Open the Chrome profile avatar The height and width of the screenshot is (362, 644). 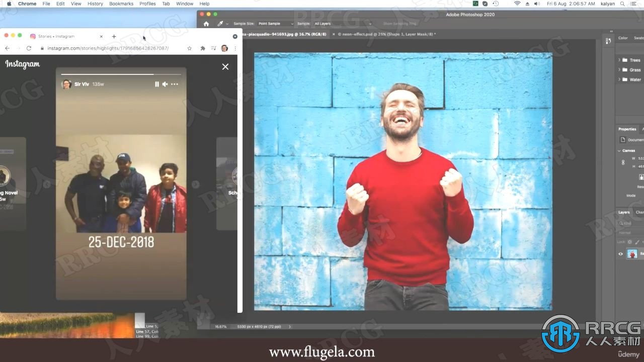[224, 48]
